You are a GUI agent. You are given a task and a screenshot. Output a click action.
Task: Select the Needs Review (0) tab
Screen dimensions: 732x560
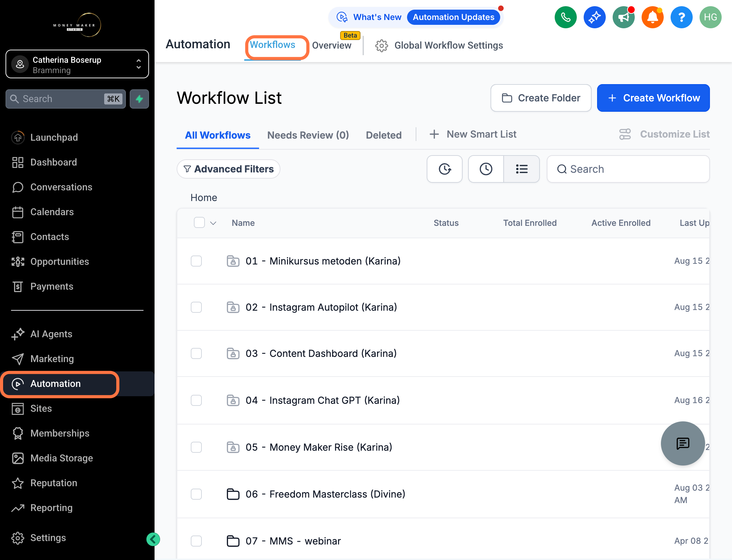[x=308, y=135]
